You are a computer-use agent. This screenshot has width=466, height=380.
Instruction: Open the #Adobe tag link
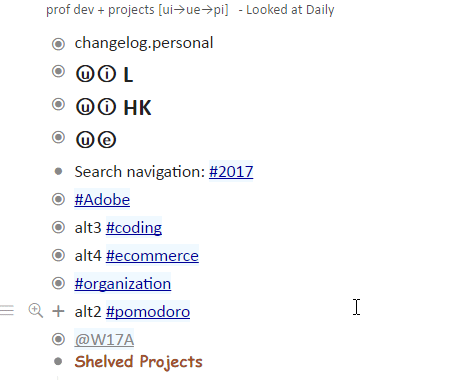(102, 200)
